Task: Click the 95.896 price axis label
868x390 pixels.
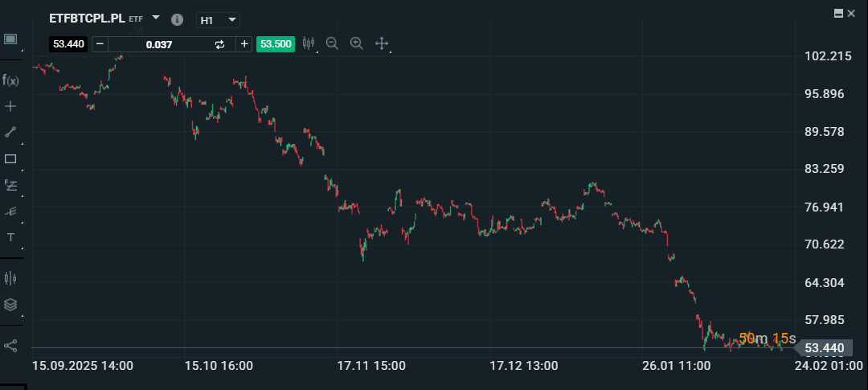Action: click(x=824, y=93)
